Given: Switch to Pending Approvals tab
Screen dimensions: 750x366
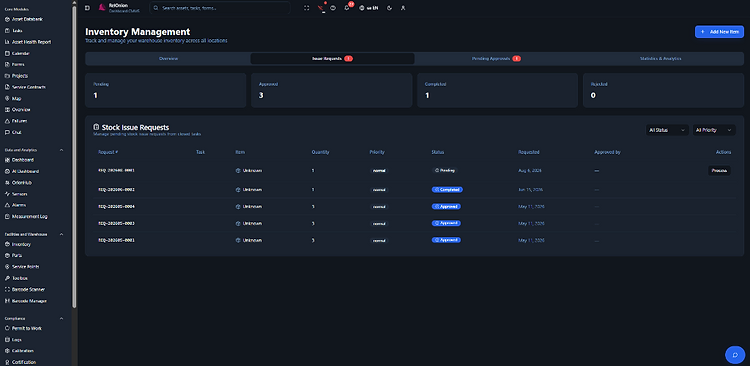Looking at the screenshot, I should click(x=496, y=58).
